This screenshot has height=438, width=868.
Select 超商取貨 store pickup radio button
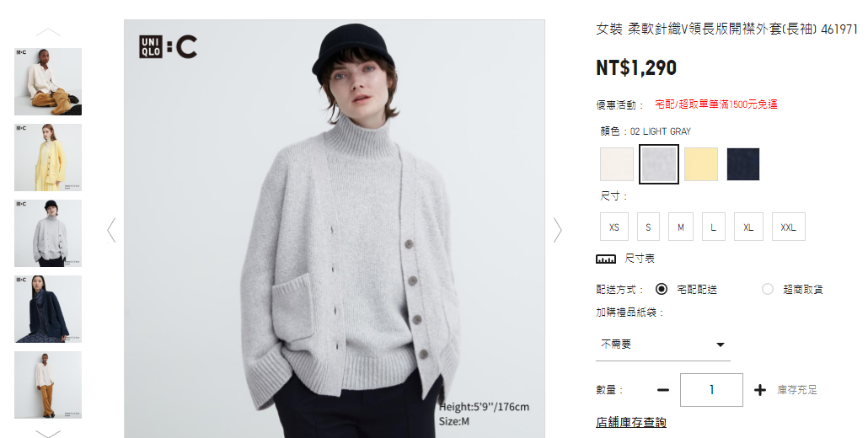[x=767, y=289]
